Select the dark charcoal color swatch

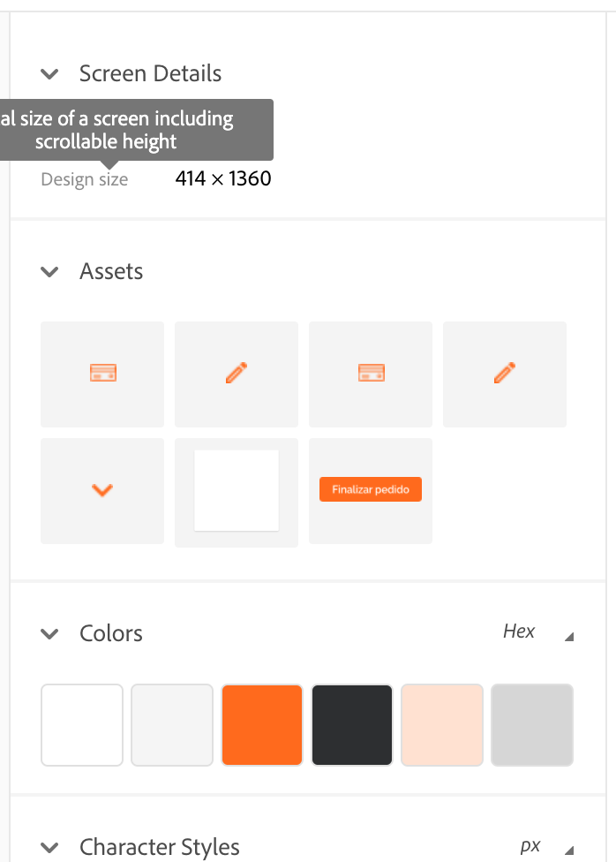tap(352, 725)
